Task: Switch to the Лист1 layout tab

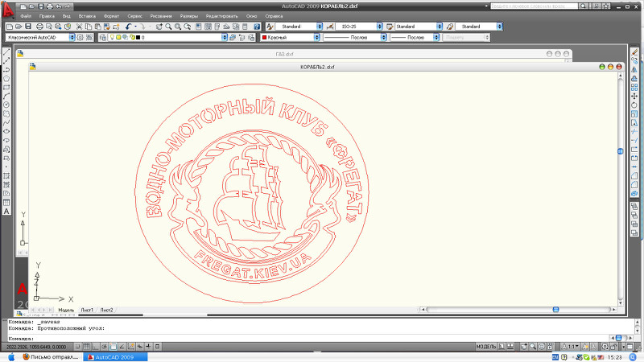Action: pyautogui.click(x=87, y=310)
